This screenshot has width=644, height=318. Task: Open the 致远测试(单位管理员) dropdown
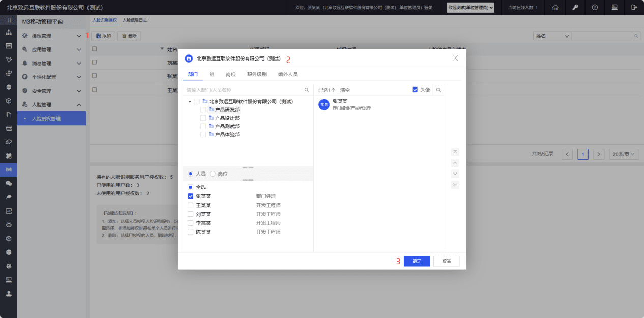[x=471, y=7]
